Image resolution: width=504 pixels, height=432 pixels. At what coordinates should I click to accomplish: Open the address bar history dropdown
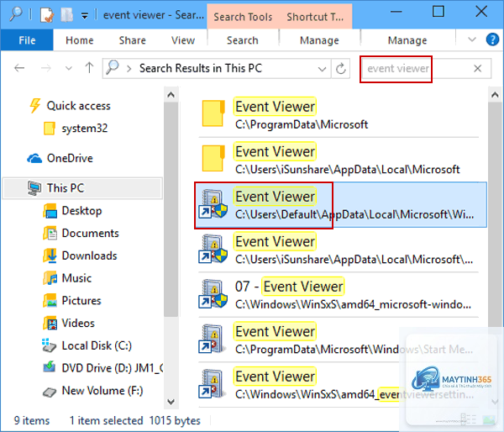pyautogui.click(x=322, y=69)
